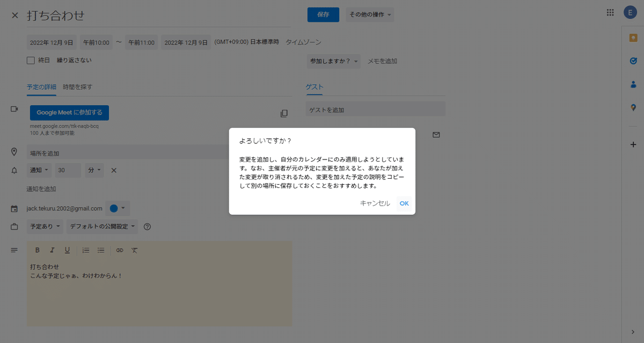Copy the Google Meet conference details
The height and width of the screenshot is (343, 644).
click(284, 113)
